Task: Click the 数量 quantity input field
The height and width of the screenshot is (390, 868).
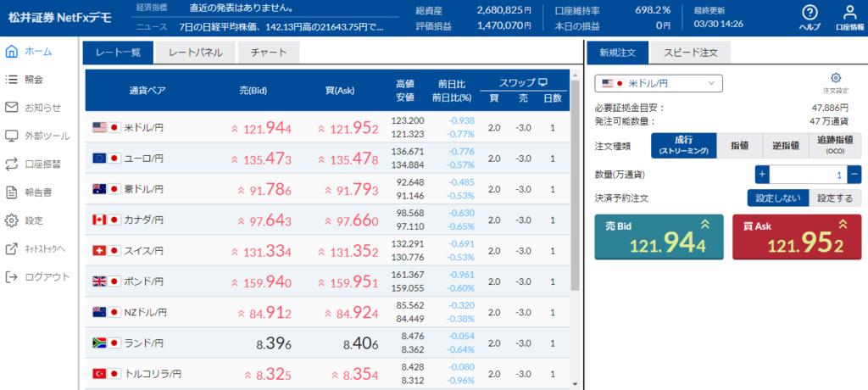Action: point(808,175)
